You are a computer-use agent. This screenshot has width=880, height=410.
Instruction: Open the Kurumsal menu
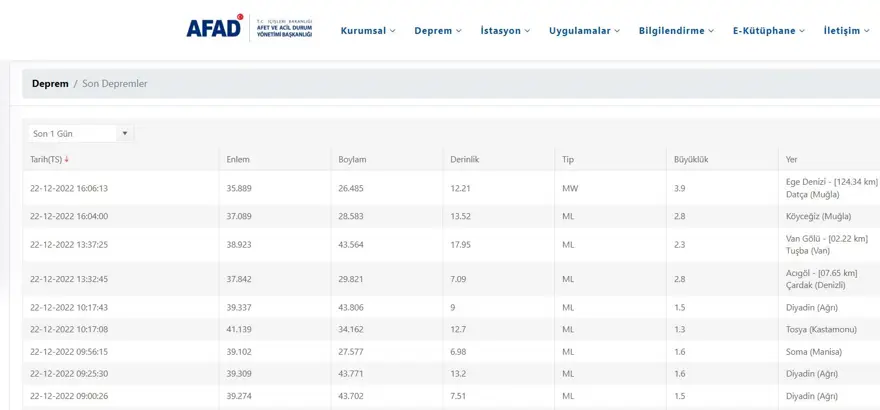[x=368, y=31]
